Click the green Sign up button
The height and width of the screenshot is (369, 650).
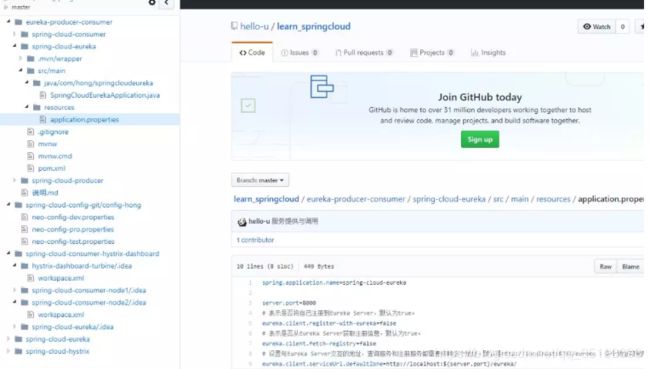point(480,139)
